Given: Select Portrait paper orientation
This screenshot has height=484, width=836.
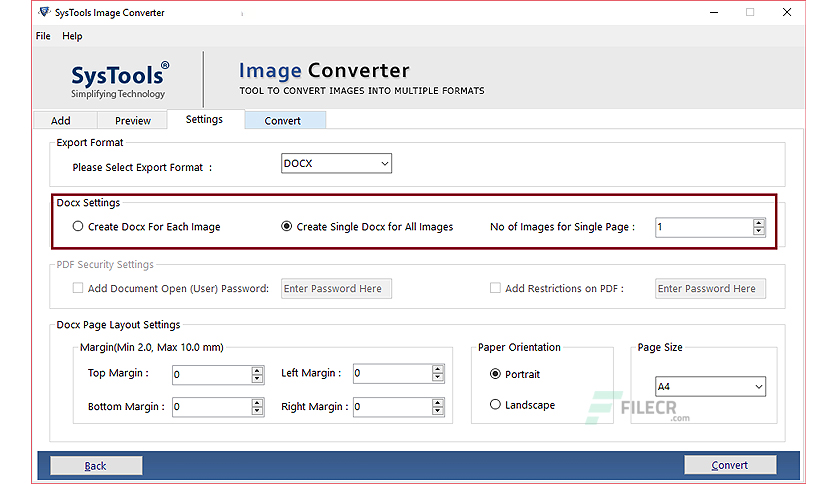Looking at the screenshot, I should tap(515, 374).
